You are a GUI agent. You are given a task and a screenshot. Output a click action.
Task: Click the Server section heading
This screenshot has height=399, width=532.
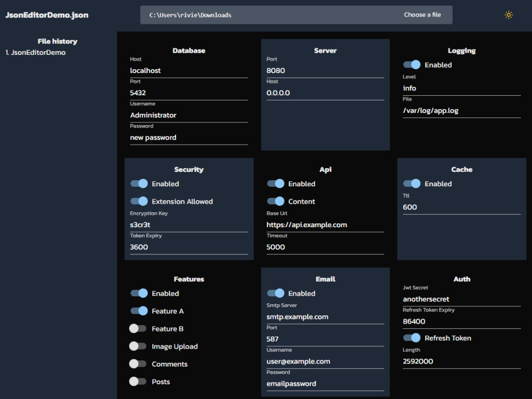(326, 51)
